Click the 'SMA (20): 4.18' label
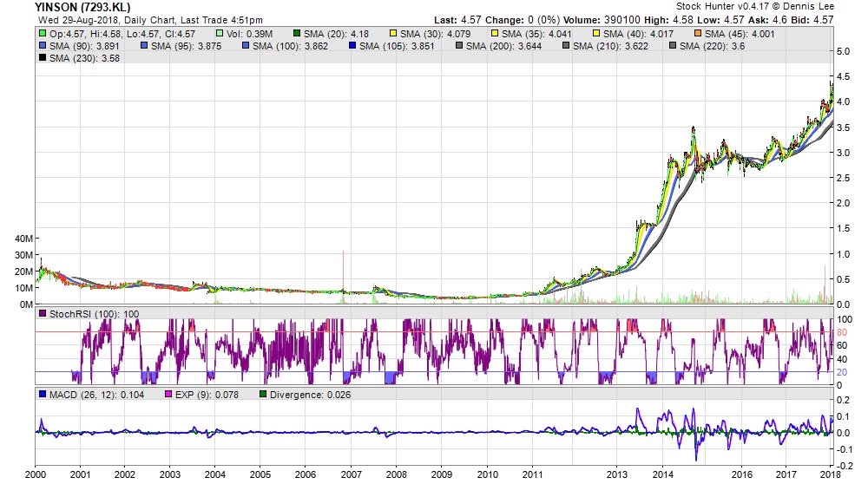Screen dimensions: 868x484 click(x=336, y=34)
